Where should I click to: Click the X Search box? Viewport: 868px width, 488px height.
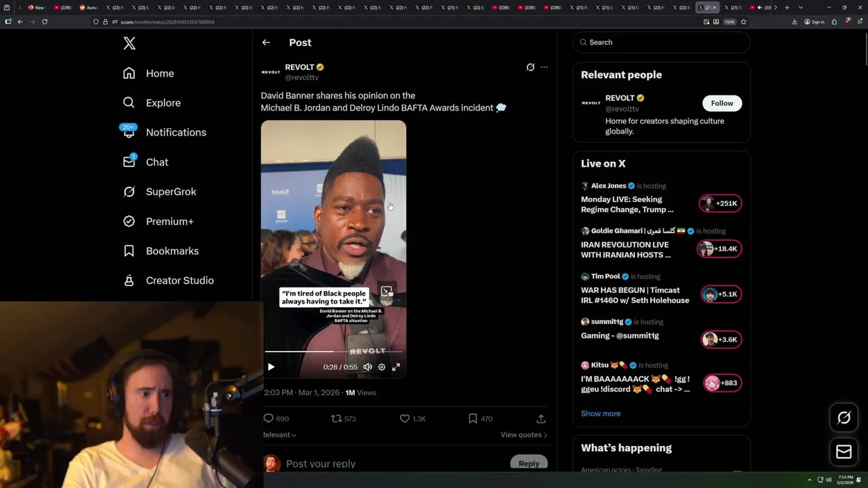[x=662, y=42]
